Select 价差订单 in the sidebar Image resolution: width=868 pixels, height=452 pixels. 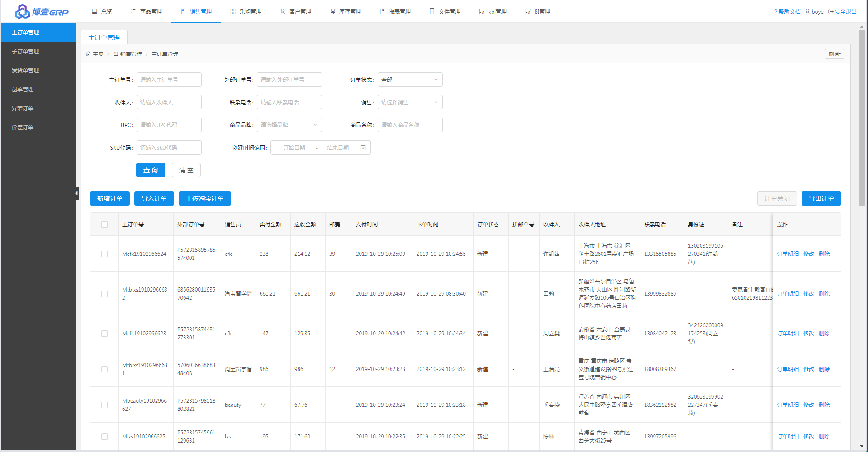point(38,127)
